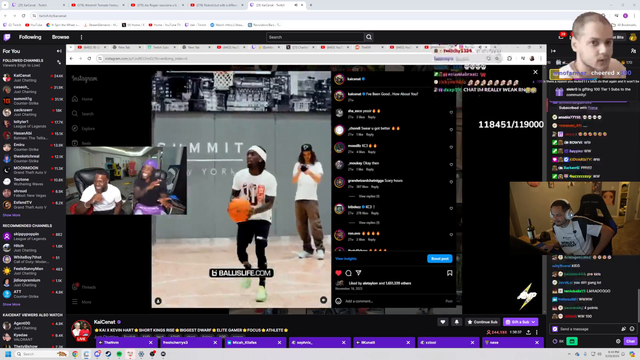Open Instagram Reels in the streamed window
Screen dimensions: 640x360
[82, 143]
